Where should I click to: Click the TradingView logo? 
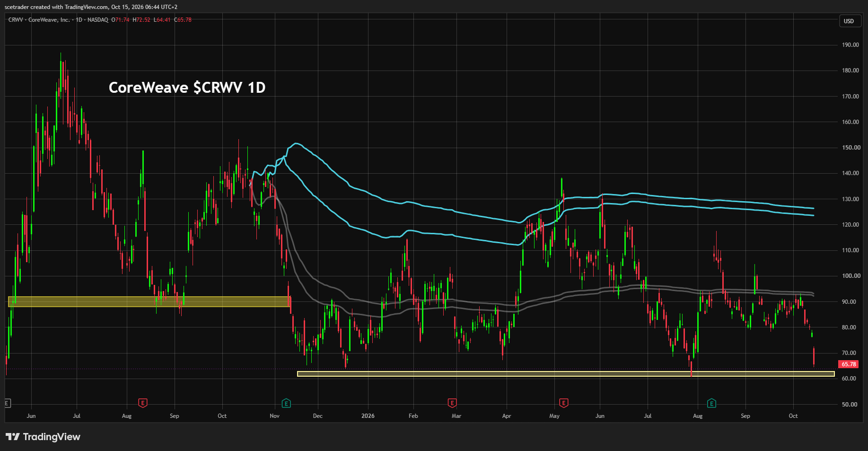coord(43,437)
